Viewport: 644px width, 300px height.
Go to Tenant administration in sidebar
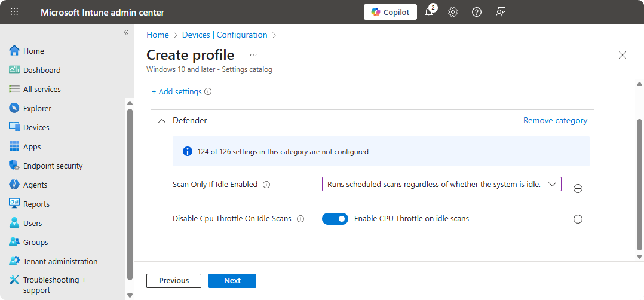click(60, 261)
